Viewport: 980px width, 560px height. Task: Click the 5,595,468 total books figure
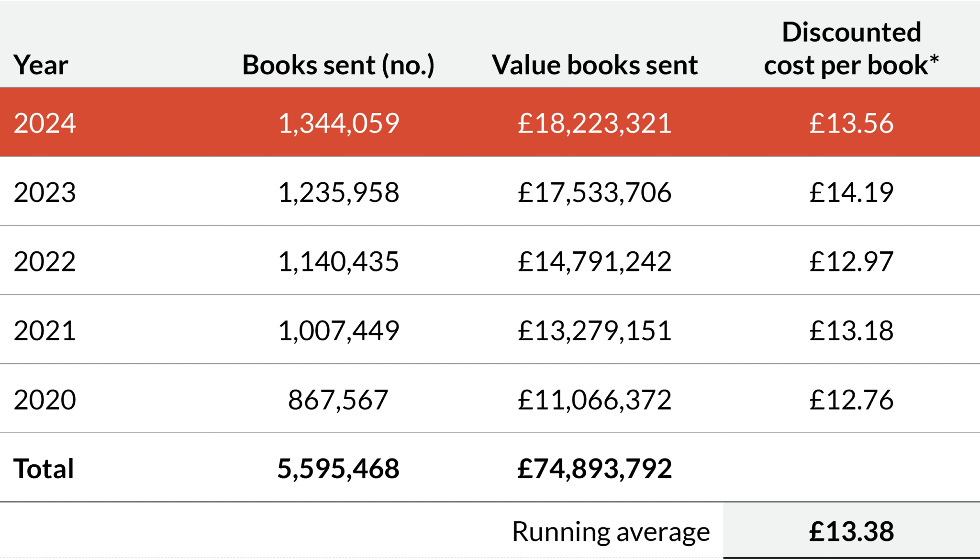(x=338, y=469)
